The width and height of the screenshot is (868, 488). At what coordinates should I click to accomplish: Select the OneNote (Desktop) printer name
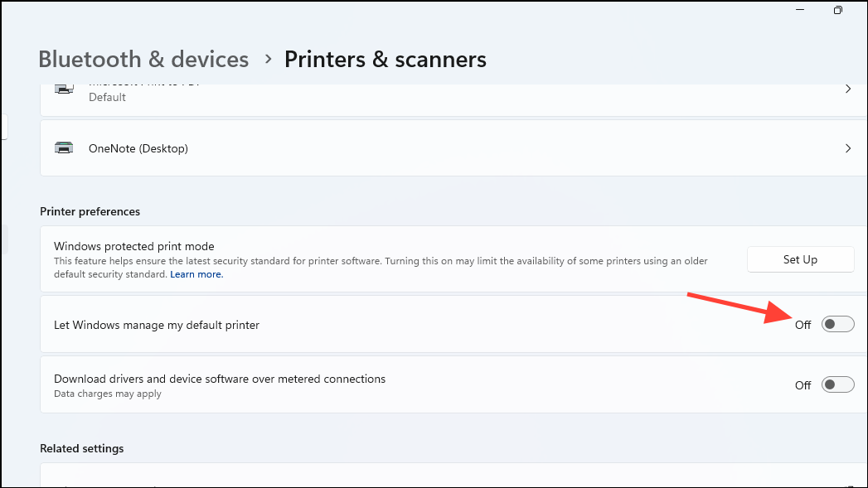click(x=138, y=148)
